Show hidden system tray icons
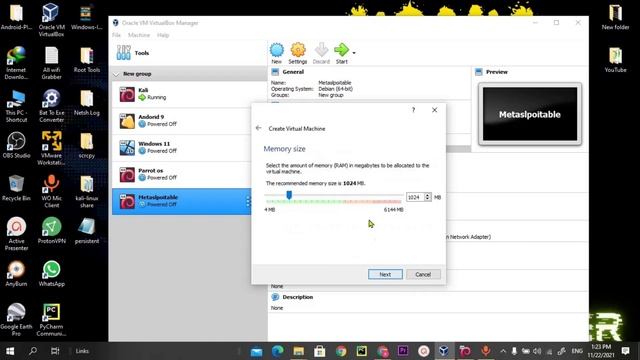Screen dimensions: 640x360 click(x=503, y=351)
